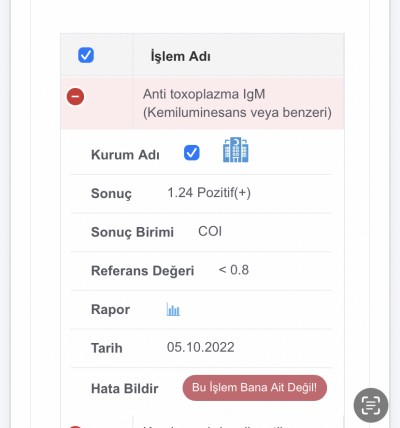Open the hospital building icon
The height and width of the screenshot is (428, 400).
tap(236, 150)
